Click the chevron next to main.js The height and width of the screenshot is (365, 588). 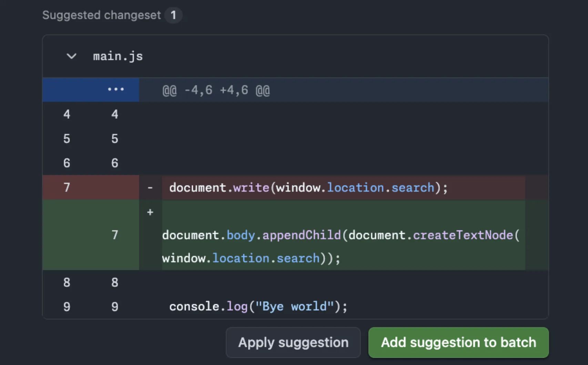coord(71,56)
